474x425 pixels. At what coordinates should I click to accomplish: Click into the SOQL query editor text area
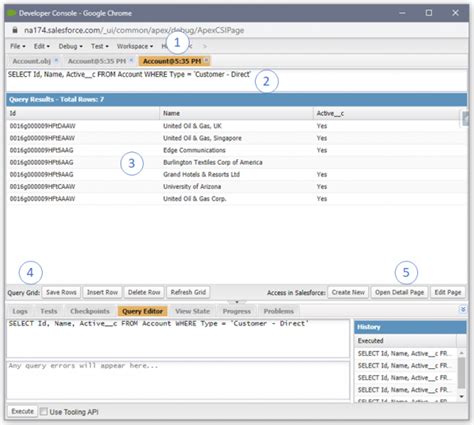pos(178,338)
